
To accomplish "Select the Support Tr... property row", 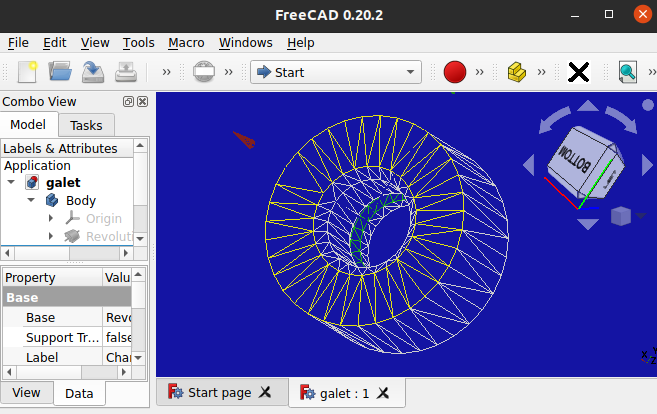I will (67, 337).
